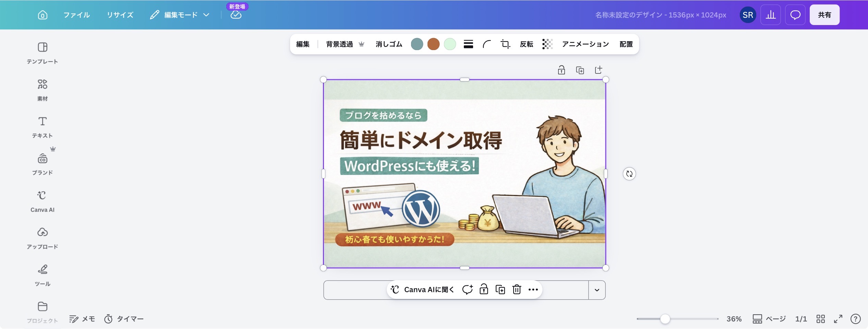This screenshot has width=868, height=329.
Task: Go to Canva home icon
Action: click(43, 15)
